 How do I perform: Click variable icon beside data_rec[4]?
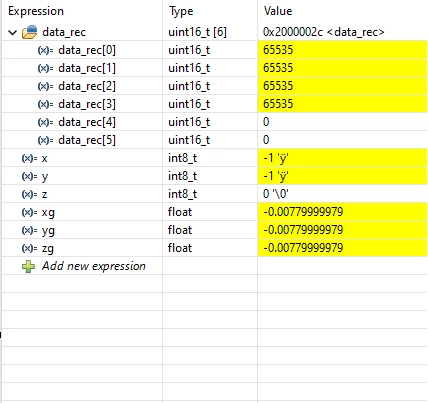tap(45, 122)
